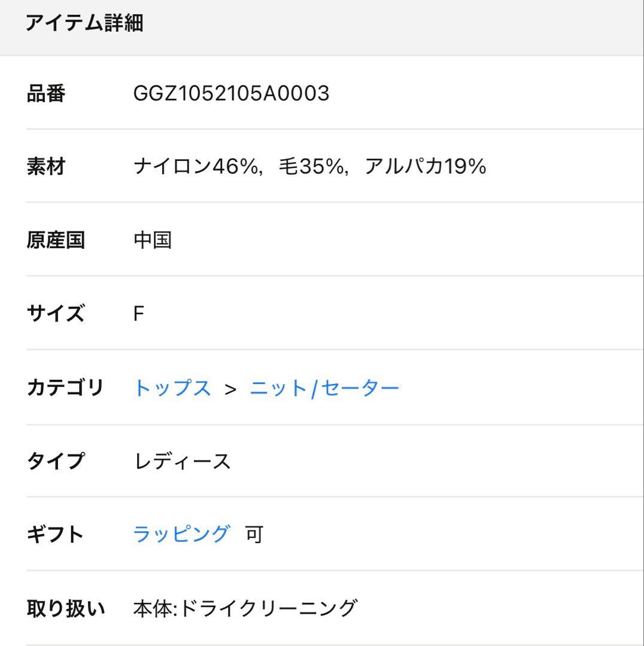Select the type value レディース

click(x=182, y=461)
